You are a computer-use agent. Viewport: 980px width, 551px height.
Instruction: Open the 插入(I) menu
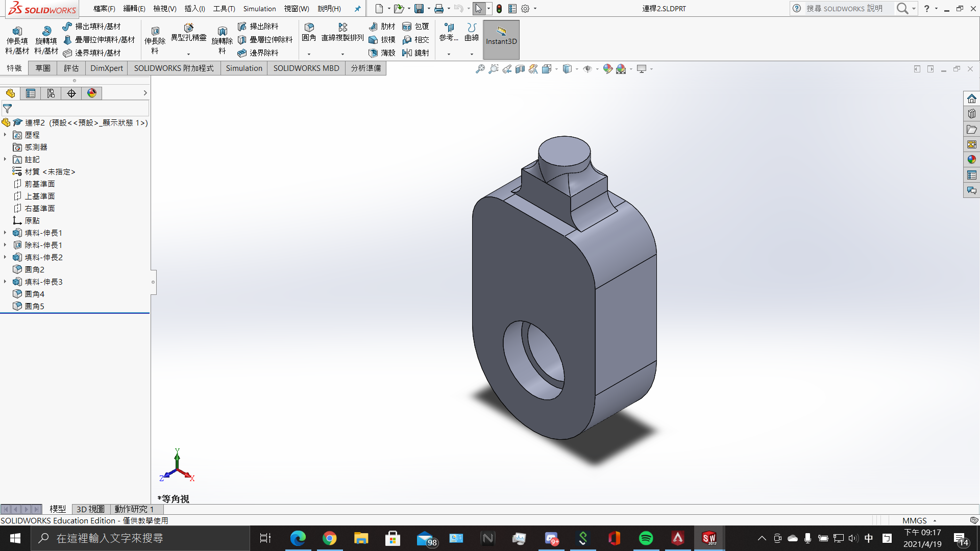tap(194, 9)
